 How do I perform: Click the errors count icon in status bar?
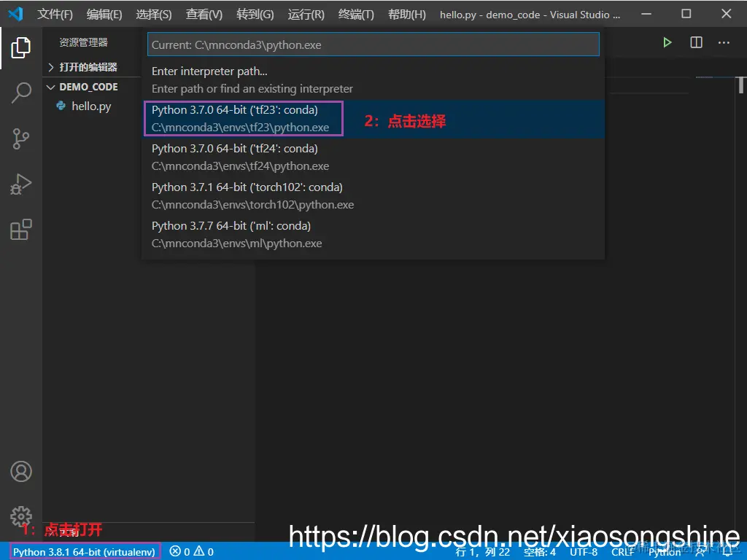175,551
